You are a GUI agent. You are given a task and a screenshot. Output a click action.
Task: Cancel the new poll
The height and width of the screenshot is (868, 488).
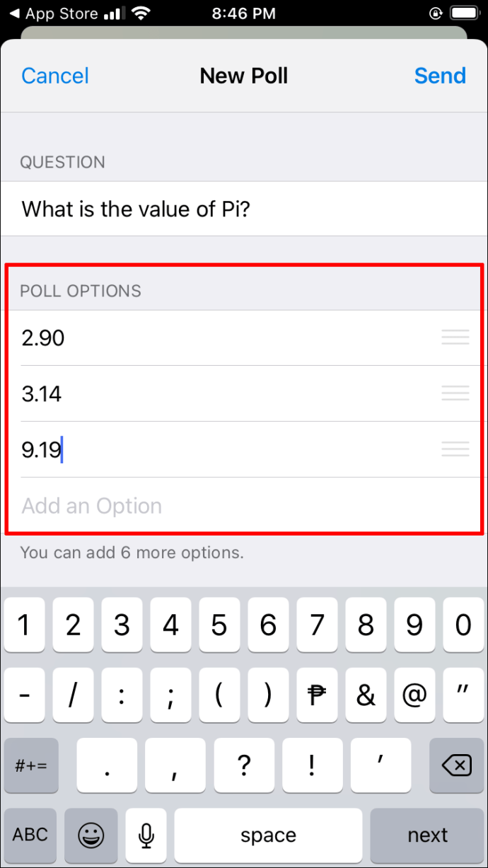[55, 76]
